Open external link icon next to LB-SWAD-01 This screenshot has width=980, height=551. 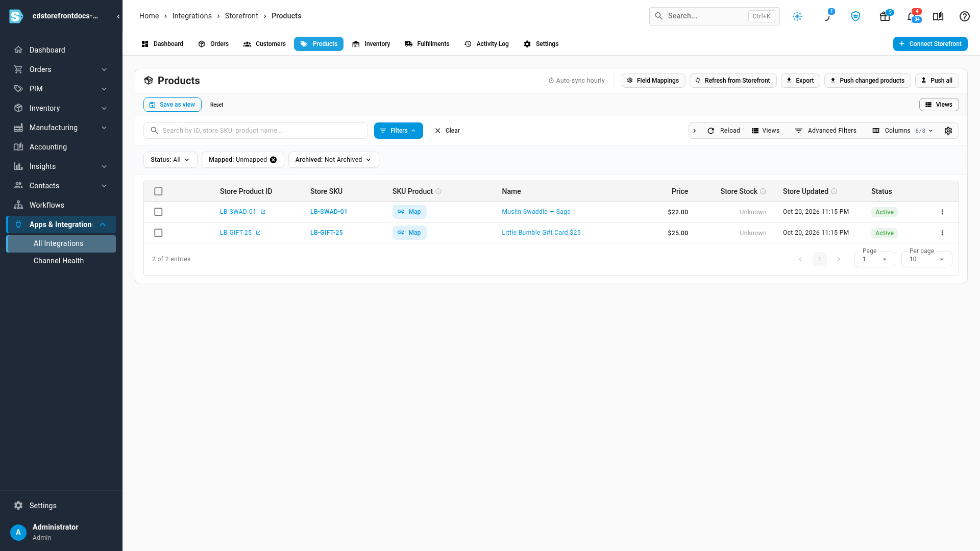(263, 212)
